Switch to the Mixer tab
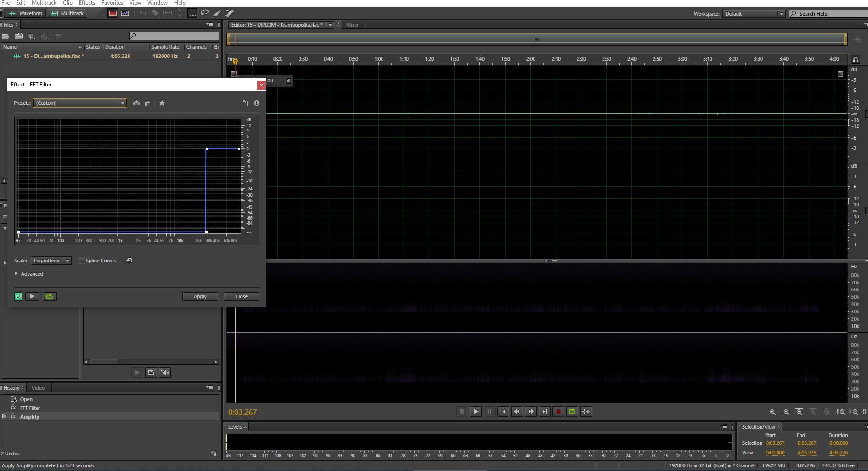This screenshot has height=471, width=868. tap(352, 25)
